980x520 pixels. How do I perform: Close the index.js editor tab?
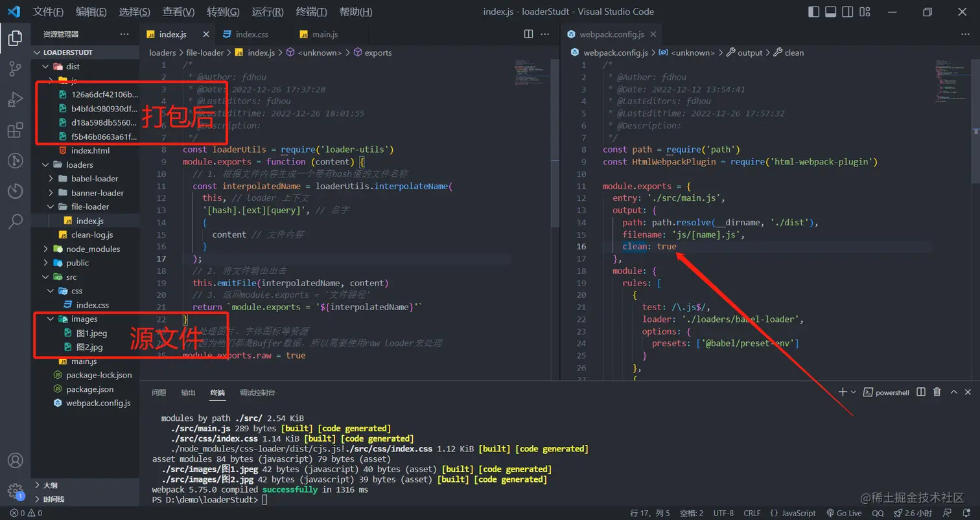tap(206, 34)
